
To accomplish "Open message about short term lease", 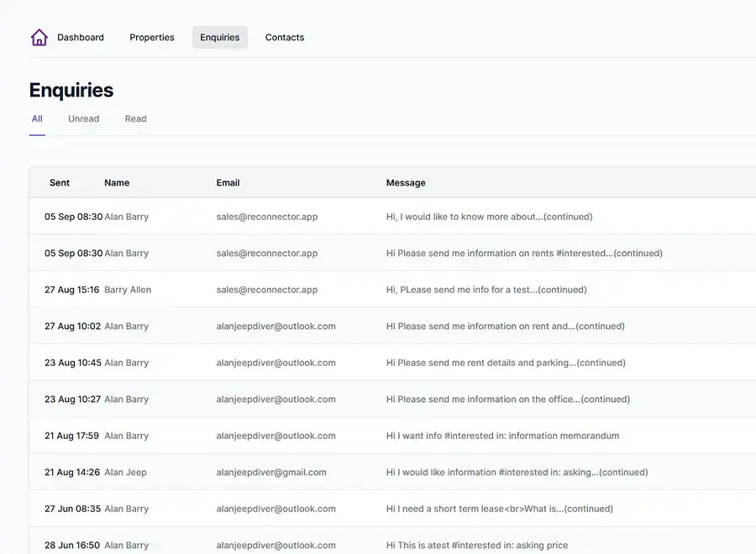I will (499, 509).
